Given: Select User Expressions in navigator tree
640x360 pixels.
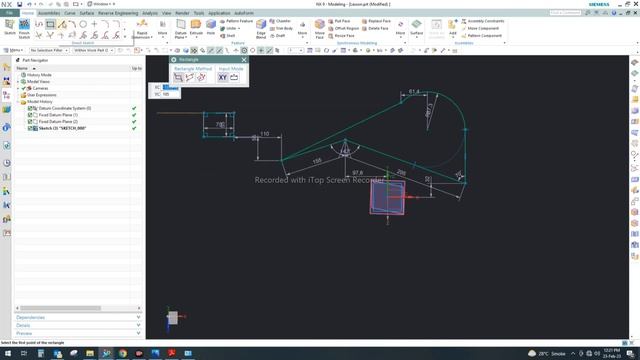Looking at the screenshot, I should (x=42, y=95).
